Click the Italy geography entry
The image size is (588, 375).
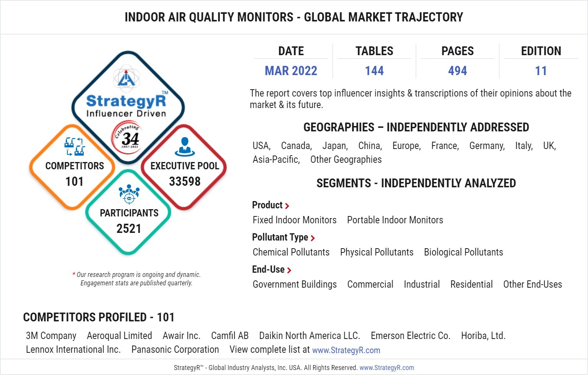pos(524,146)
